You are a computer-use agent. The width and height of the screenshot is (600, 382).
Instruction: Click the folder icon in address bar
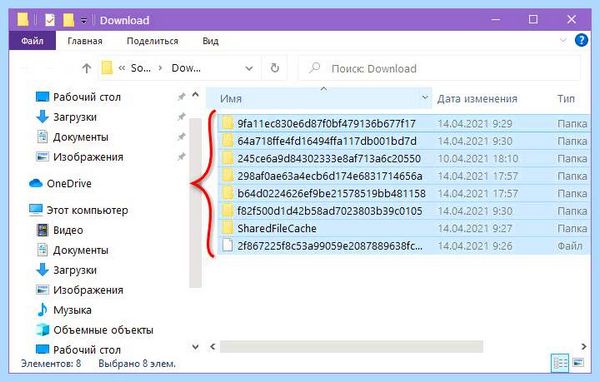tap(107, 68)
